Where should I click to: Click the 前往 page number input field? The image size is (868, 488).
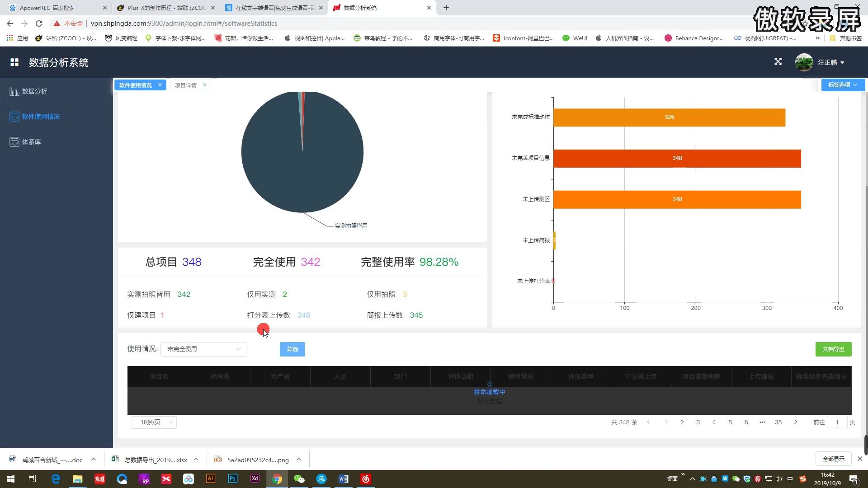(x=837, y=422)
